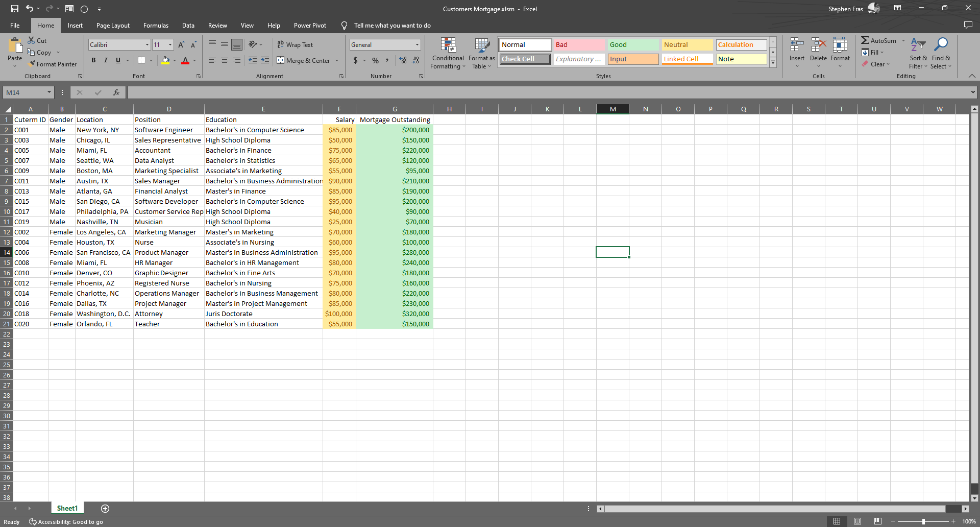Open Merge & Center dropdown arrow

tap(337, 60)
